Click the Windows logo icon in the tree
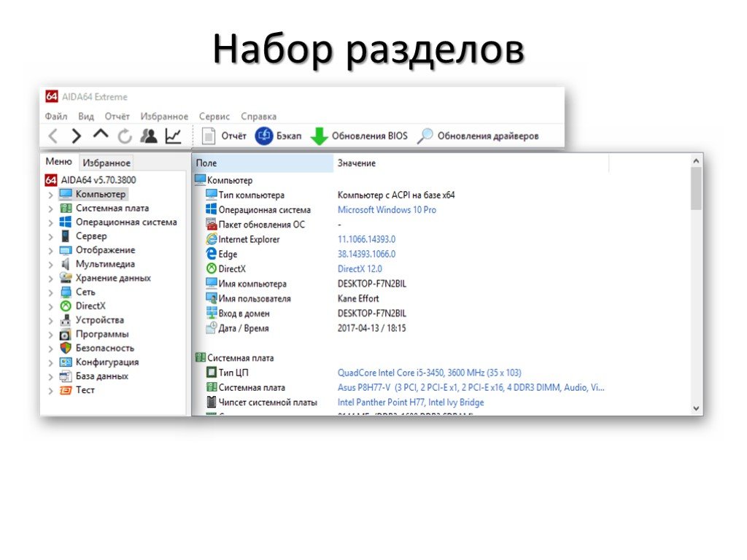Image resolution: width=747 pixels, height=560 pixels. click(66, 222)
